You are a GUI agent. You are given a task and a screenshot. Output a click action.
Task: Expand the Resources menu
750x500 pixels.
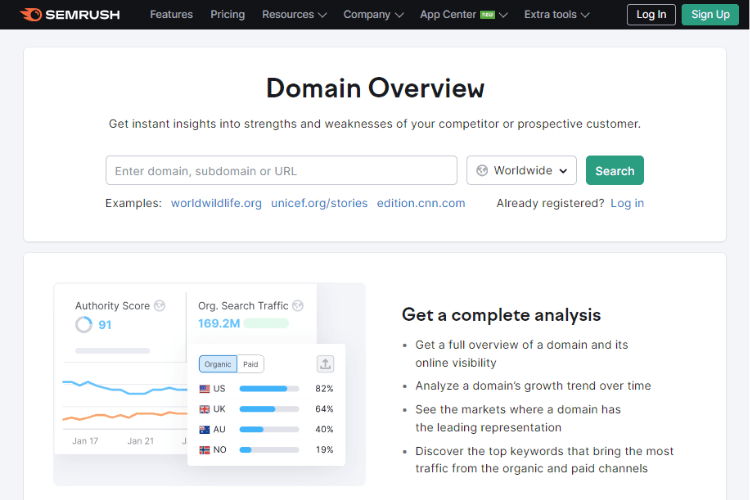click(x=294, y=14)
